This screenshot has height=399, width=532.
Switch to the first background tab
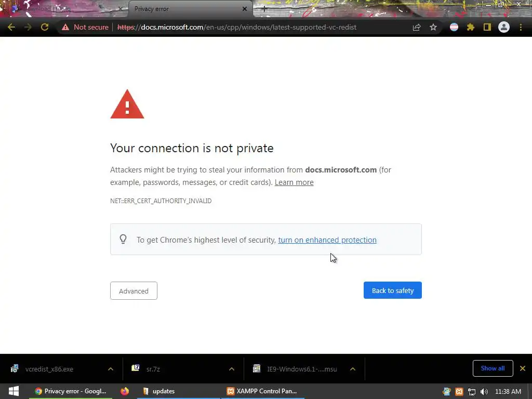(x=64, y=9)
